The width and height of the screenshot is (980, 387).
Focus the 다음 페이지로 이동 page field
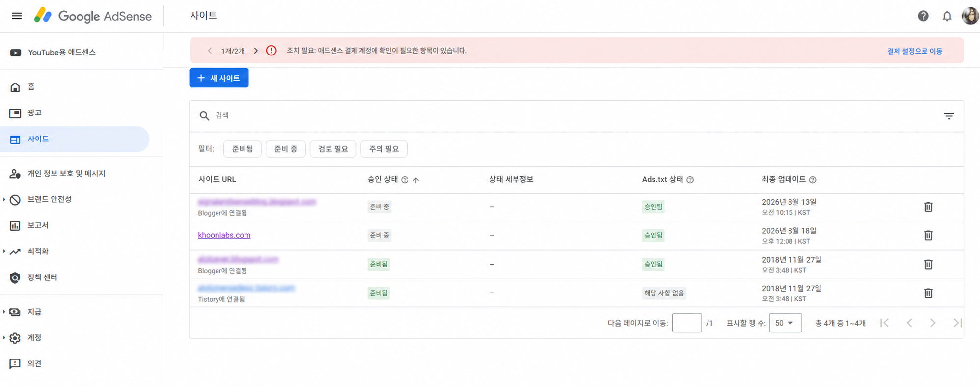click(686, 323)
